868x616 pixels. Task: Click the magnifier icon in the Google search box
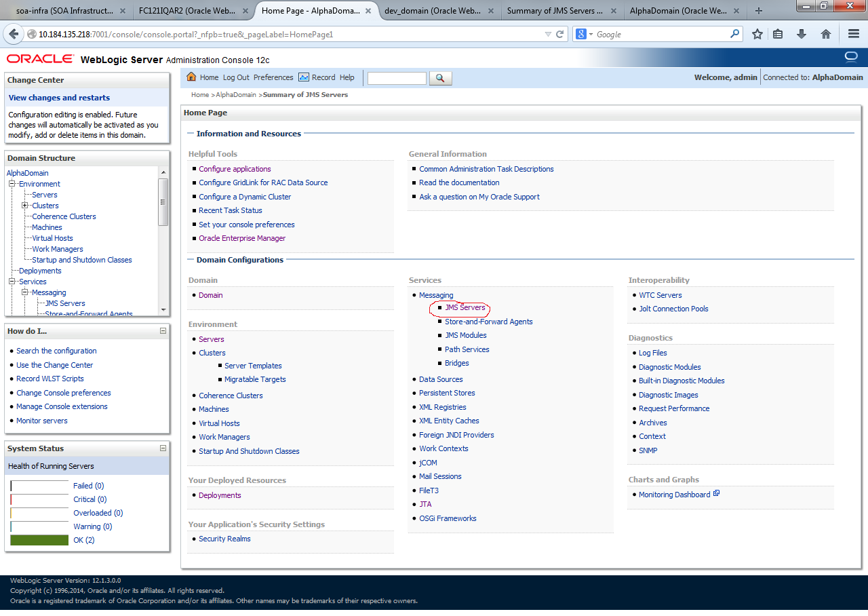[x=735, y=34]
